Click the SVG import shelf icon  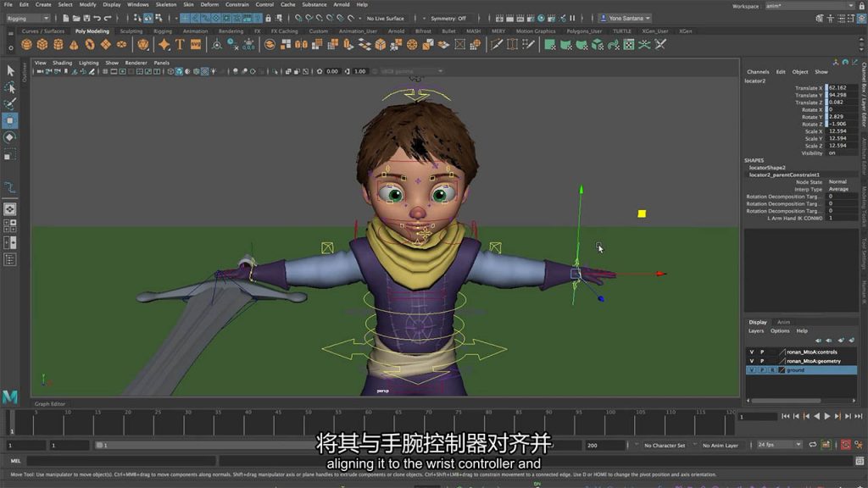pos(196,45)
